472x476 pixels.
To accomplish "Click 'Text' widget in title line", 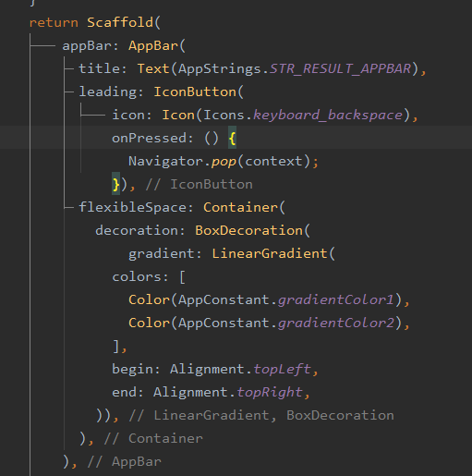I will (153, 68).
